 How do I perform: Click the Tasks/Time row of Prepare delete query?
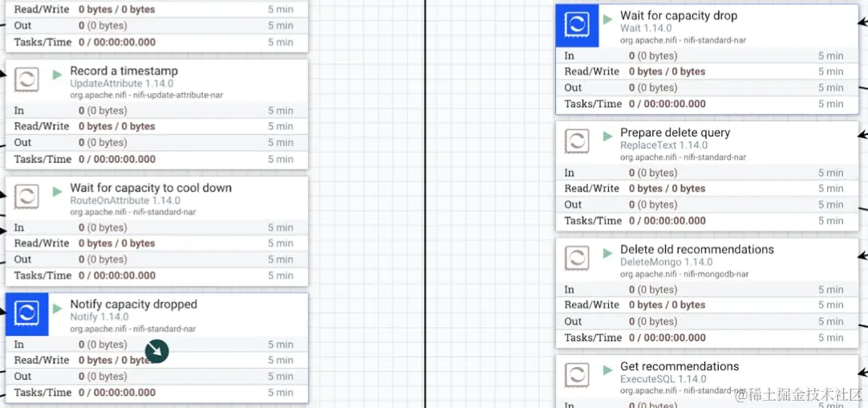pos(707,221)
